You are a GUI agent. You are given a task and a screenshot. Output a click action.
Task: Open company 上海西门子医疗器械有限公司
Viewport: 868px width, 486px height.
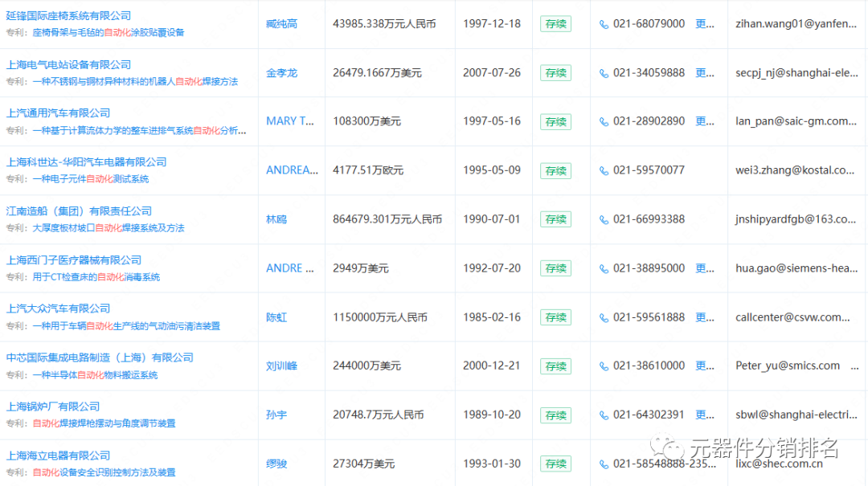coord(74,259)
